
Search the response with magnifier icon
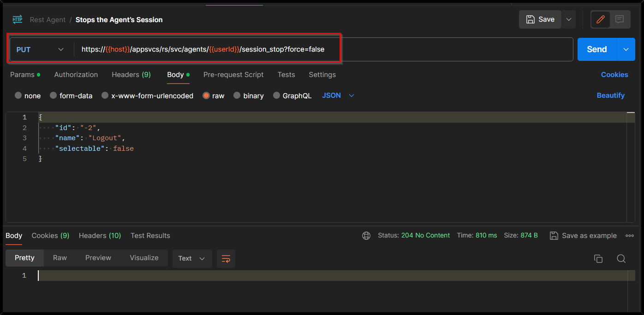point(621,259)
